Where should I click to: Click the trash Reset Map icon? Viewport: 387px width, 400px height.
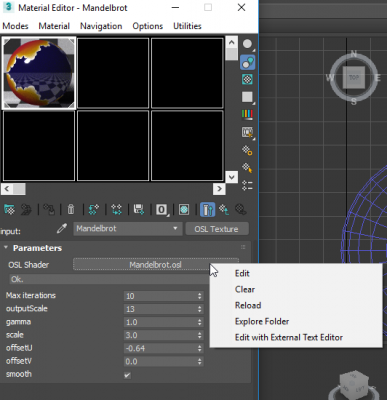click(71, 210)
